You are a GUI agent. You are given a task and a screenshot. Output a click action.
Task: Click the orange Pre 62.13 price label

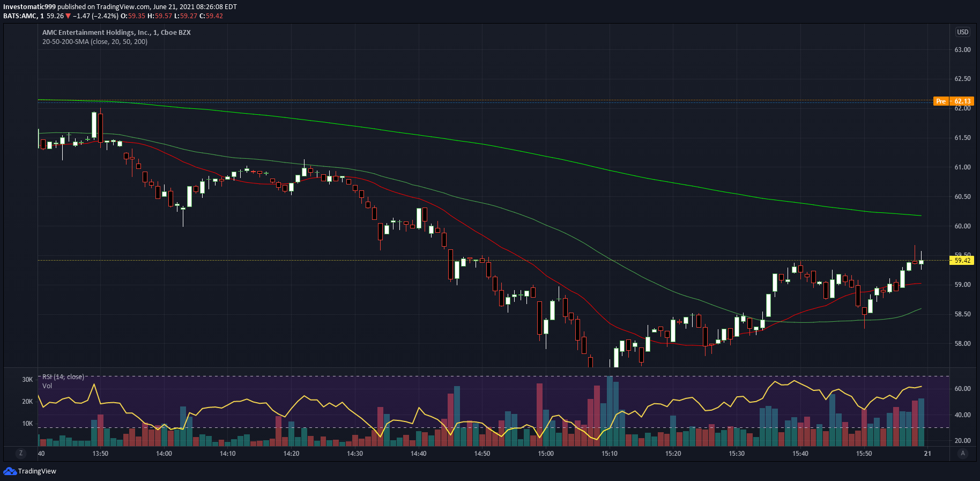click(x=954, y=101)
